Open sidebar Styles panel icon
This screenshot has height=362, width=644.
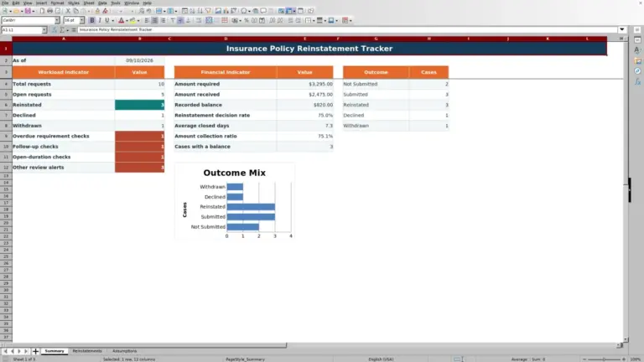click(x=637, y=50)
